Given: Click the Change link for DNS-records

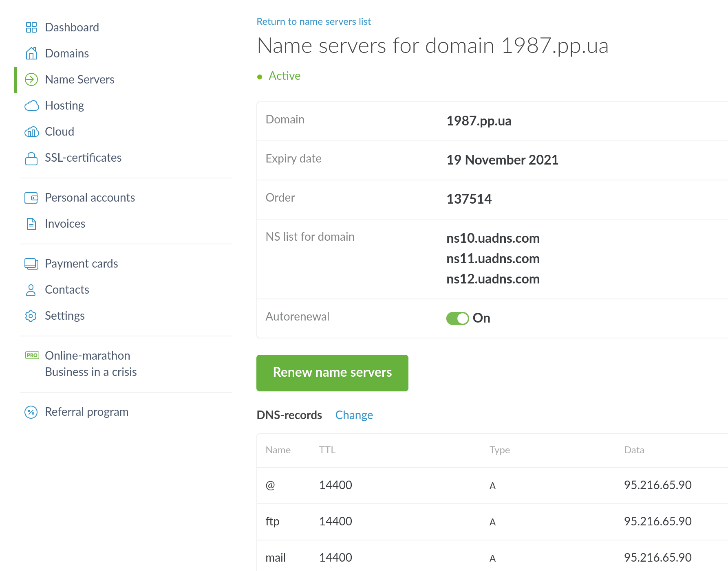Looking at the screenshot, I should pos(354,415).
